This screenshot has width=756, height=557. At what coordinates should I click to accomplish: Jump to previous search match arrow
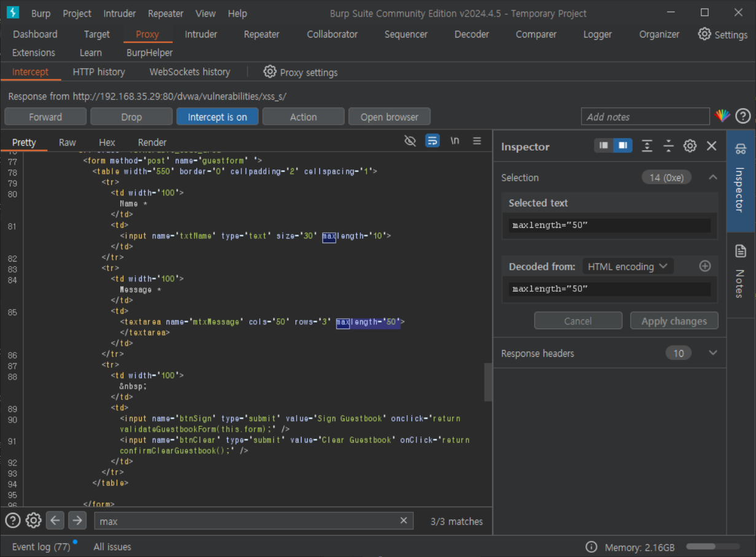coord(55,521)
